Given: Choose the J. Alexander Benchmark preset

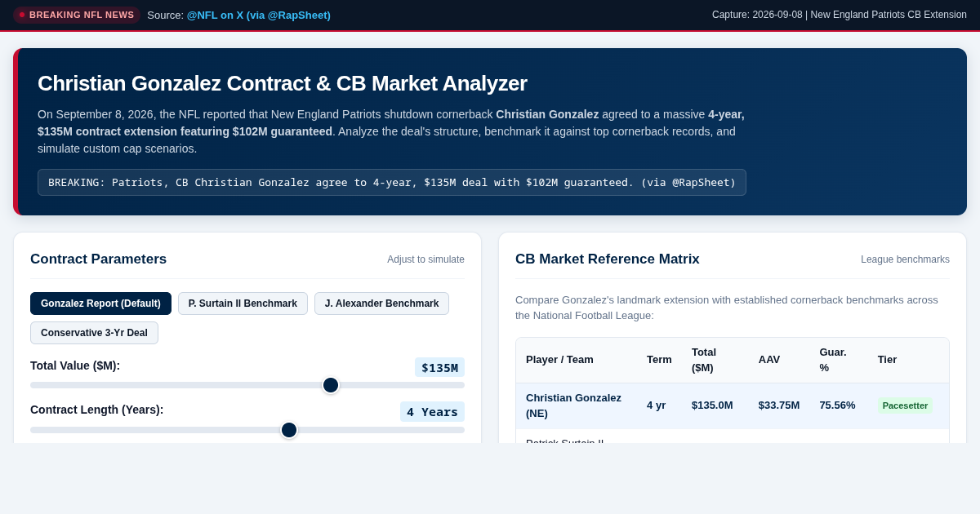Looking at the screenshot, I should pyautogui.click(x=381, y=304).
